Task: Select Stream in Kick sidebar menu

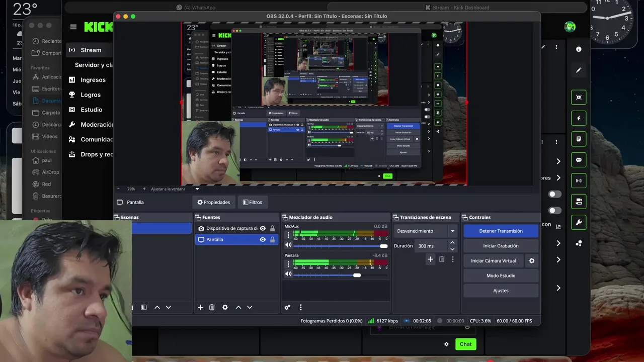Action: (x=91, y=50)
